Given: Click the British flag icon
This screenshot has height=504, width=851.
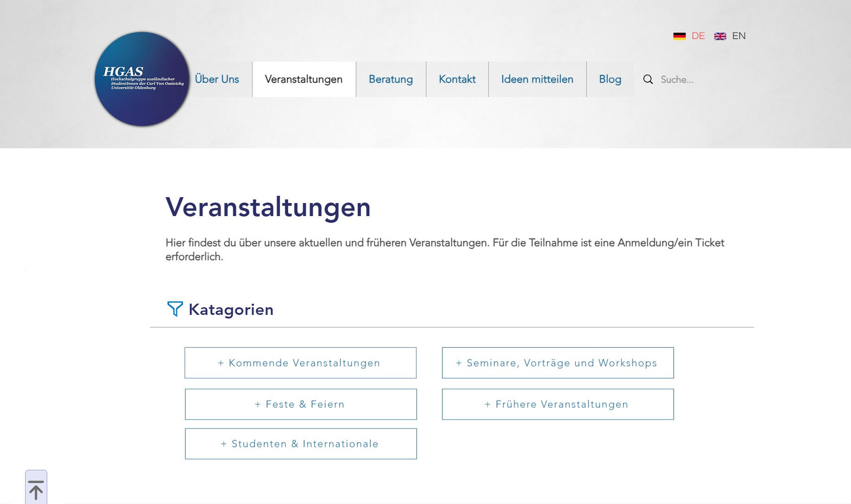Looking at the screenshot, I should pyautogui.click(x=720, y=36).
